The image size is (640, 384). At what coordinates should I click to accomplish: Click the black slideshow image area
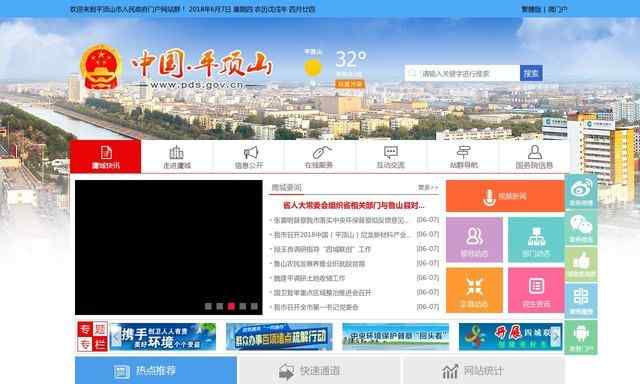click(169, 247)
